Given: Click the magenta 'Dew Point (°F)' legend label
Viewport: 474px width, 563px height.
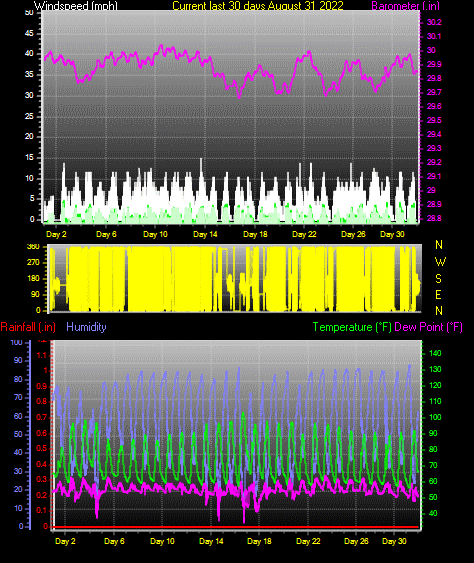Looking at the screenshot, I should [x=428, y=327].
